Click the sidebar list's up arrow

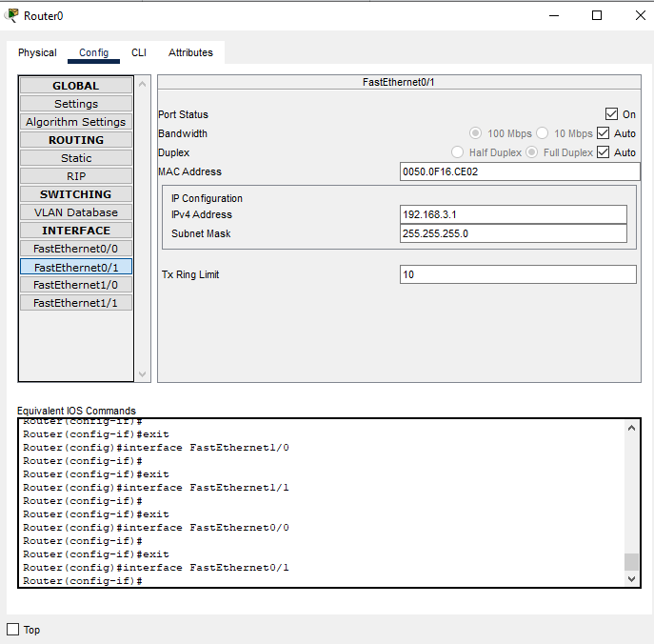click(x=142, y=84)
